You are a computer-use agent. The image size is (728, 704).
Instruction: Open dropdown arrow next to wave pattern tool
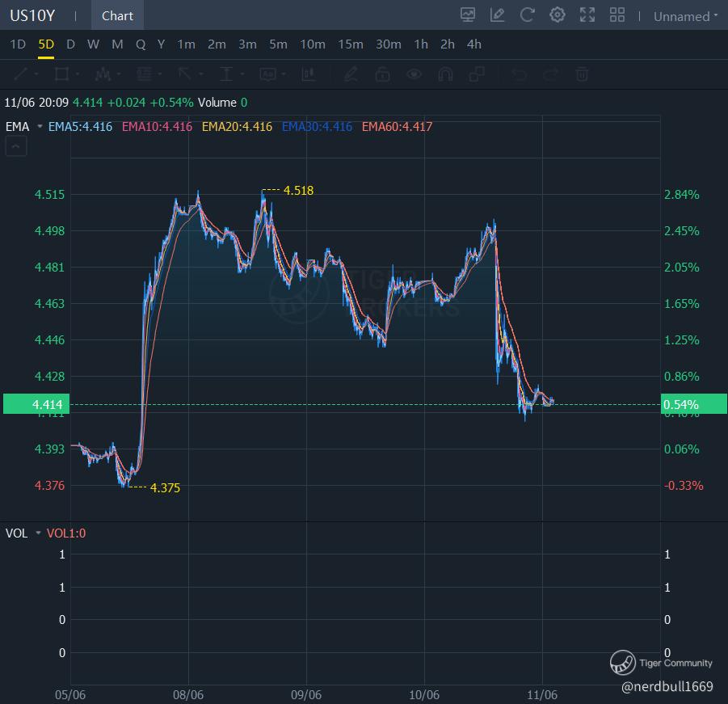tap(119, 74)
